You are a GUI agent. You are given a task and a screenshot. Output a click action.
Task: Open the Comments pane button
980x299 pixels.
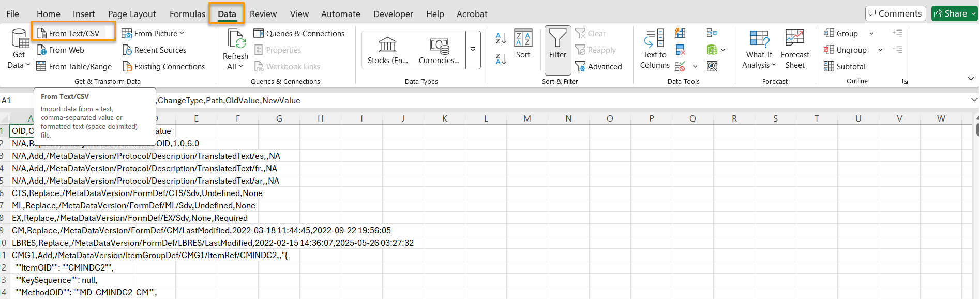[895, 13]
